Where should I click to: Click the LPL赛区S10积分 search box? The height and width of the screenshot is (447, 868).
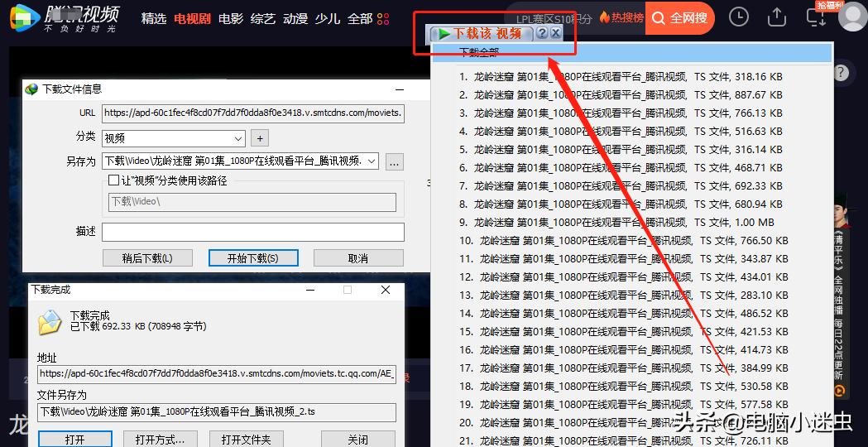[554, 18]
